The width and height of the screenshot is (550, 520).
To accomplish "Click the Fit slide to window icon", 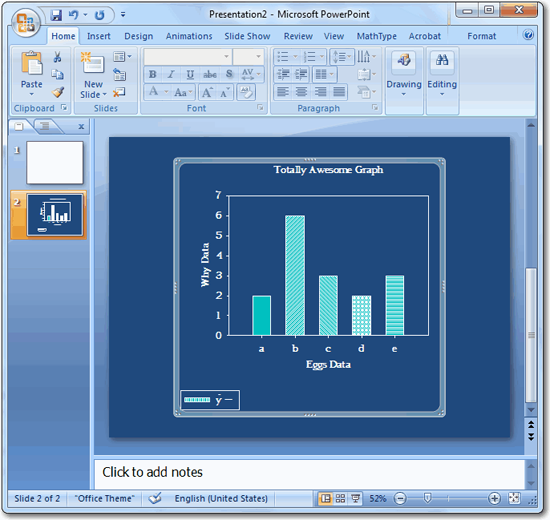I will click(515, 498).
